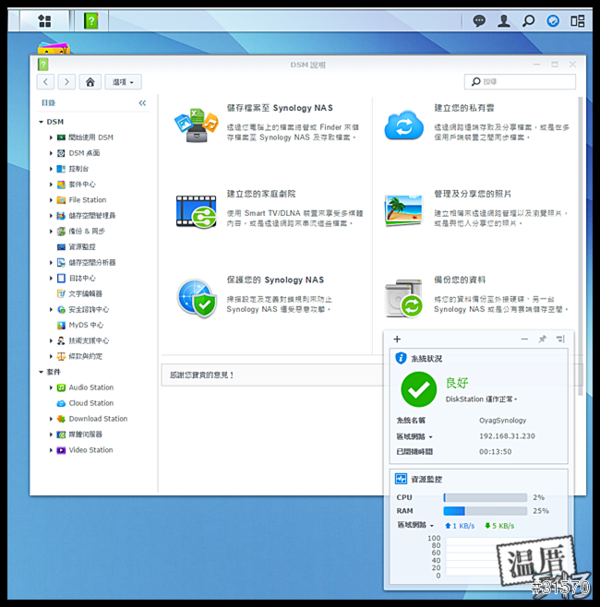The height and width of the screenshot is (607, 600).
Task: Click the file storage drawer icon
Action: click(x=196, y=125)
